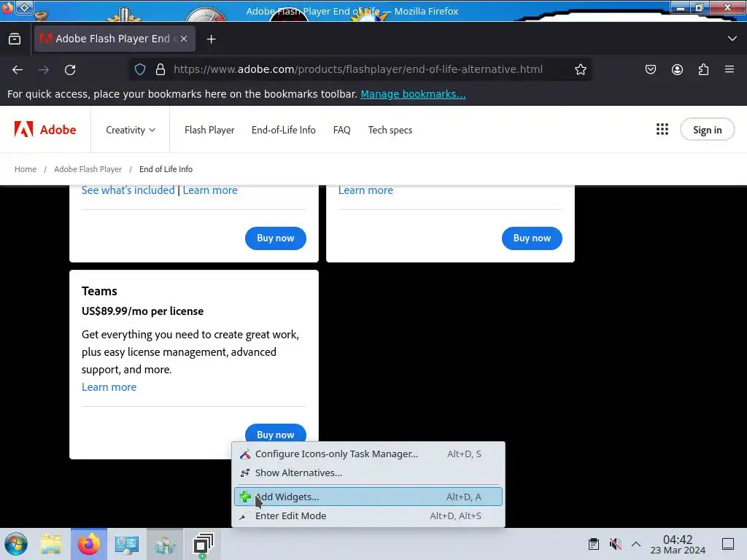Select Show Alternatives menu entry
The image size is (747, 560).
[368, 472]
